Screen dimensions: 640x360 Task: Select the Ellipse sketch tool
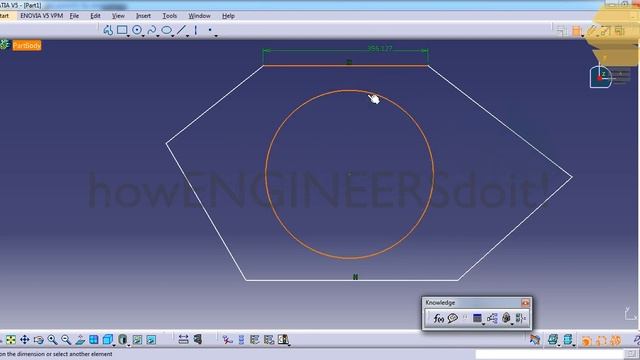167,30
